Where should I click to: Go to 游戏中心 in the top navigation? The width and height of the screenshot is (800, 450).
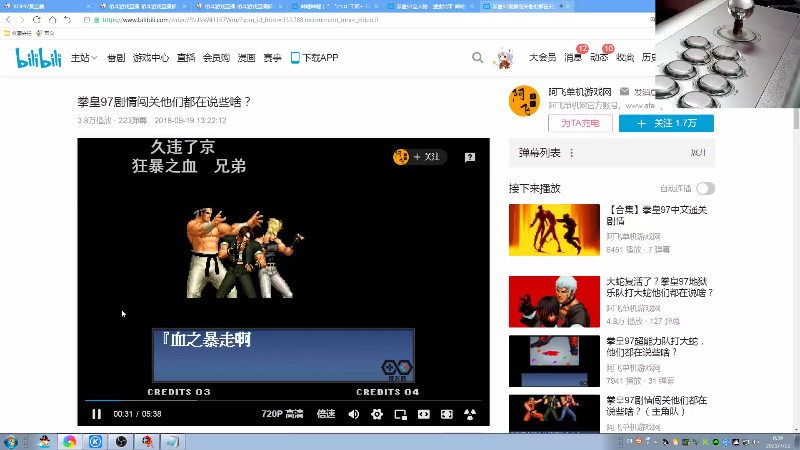click(151, 58)
